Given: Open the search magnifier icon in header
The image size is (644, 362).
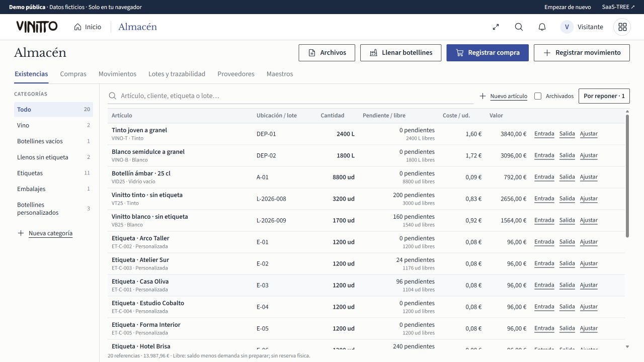Looking at the screenshot, I should [519, 27].
